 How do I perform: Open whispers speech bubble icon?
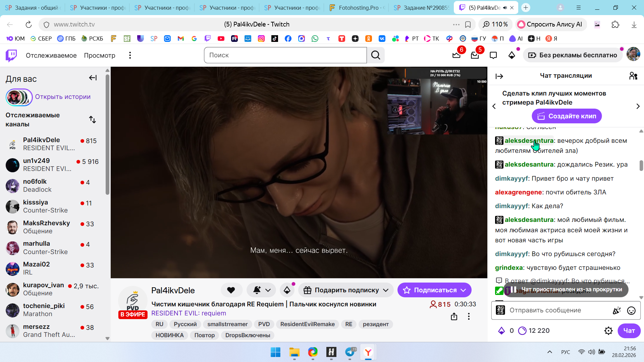click(x=493, y=55)
